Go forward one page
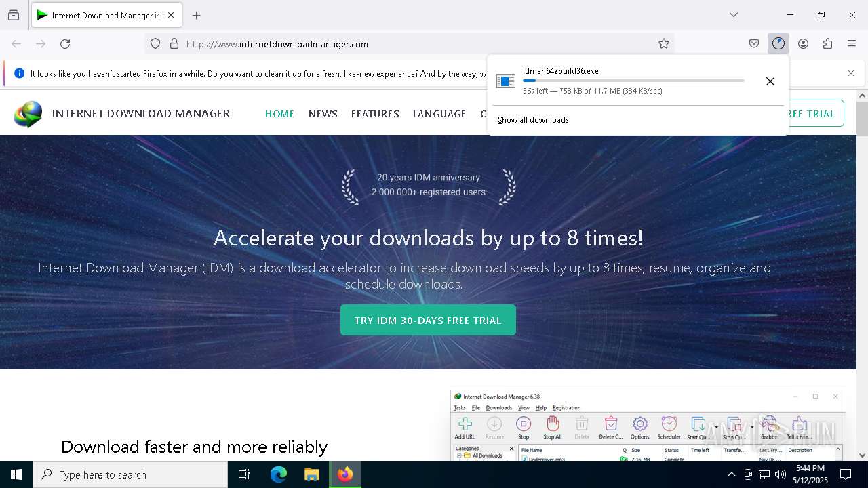This screenshot has height=488, width=868. point(41,43)
